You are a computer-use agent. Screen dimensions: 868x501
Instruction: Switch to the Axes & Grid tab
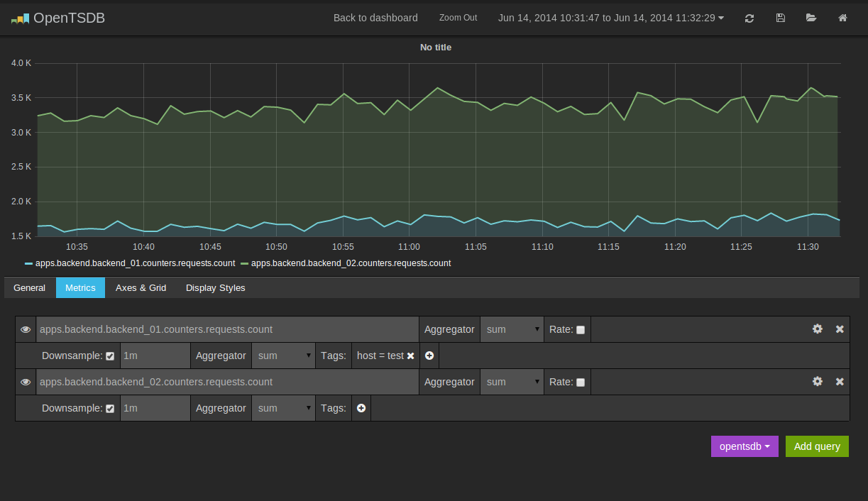click(141, 287)
